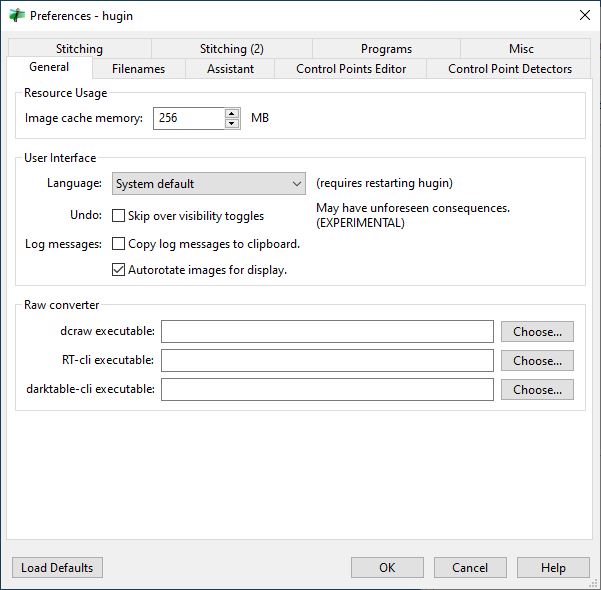Viewport: 601px width, 590px height.
Task: Click the Load Defaults button
Action: pos(57,567)
